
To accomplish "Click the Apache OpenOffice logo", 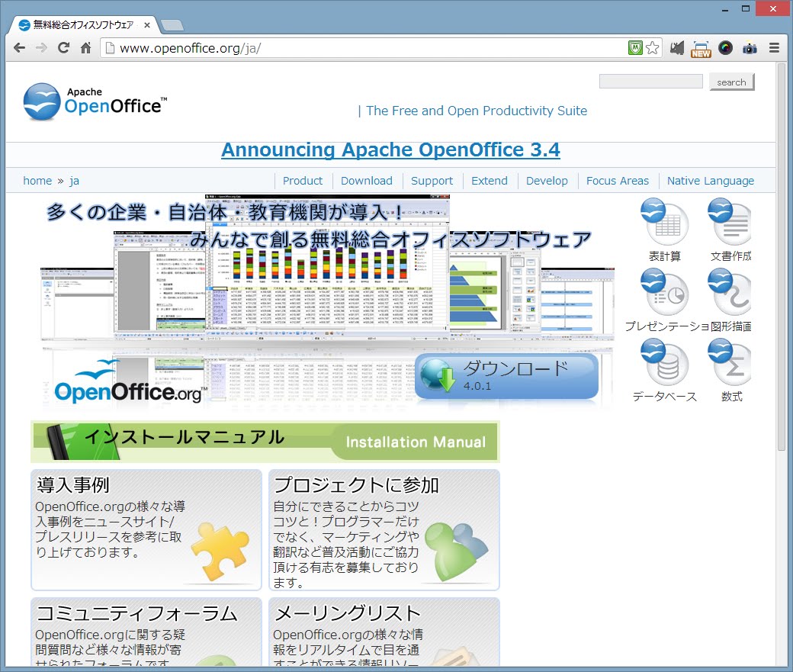I will coord(95,101).
